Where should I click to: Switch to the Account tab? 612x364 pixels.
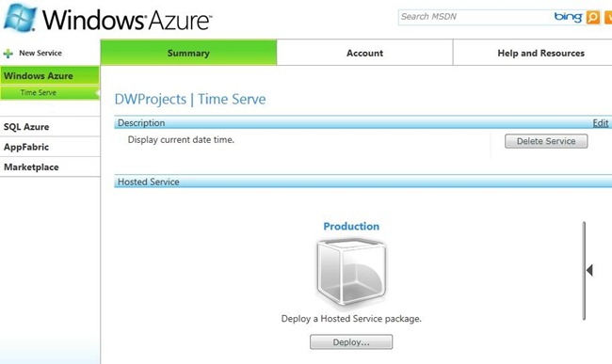tap(365, 53)
